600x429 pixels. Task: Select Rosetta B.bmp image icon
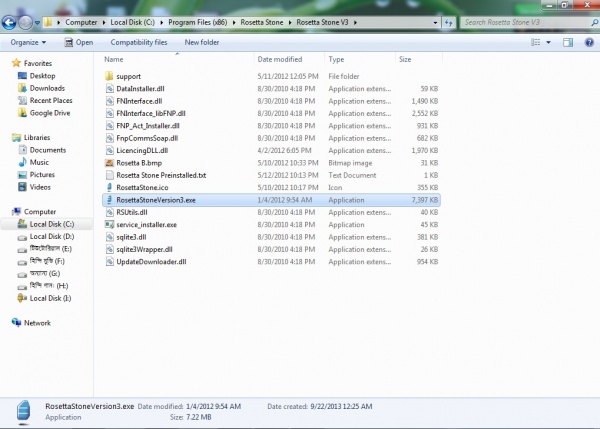click(109, 163)
